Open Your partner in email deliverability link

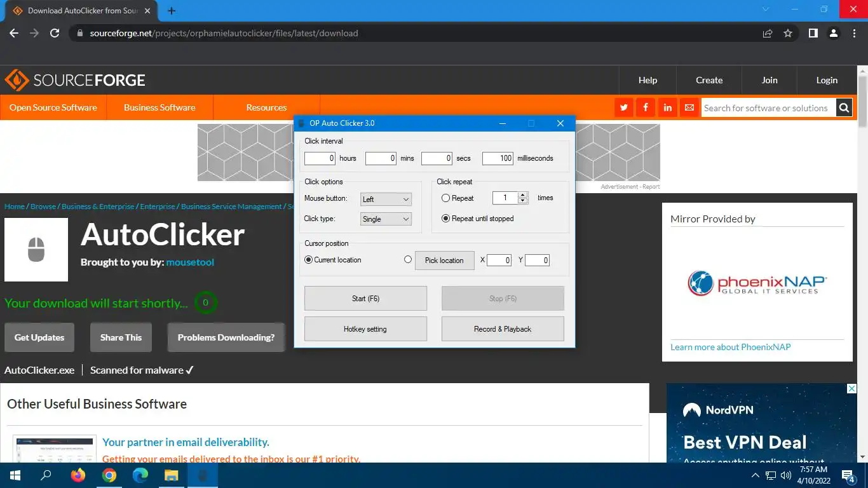[x=186, y=442]
